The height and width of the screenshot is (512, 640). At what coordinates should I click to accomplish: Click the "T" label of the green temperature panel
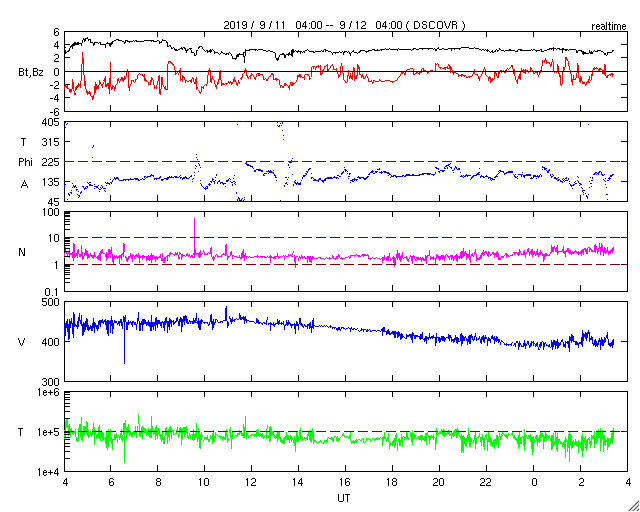(20, 432)
